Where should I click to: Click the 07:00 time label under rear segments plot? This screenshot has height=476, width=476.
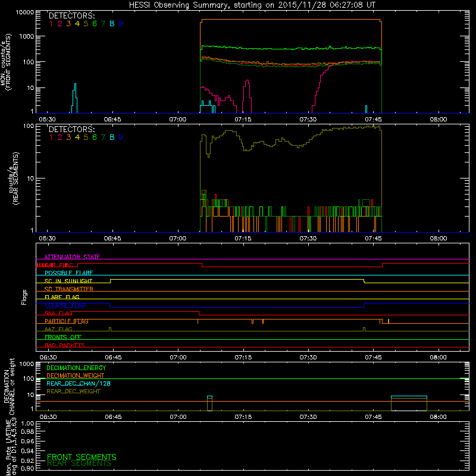pos(177,239)
